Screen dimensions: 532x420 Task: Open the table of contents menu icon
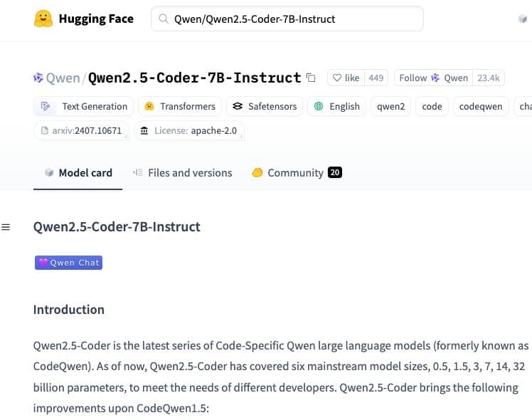(x=6, y=228)
